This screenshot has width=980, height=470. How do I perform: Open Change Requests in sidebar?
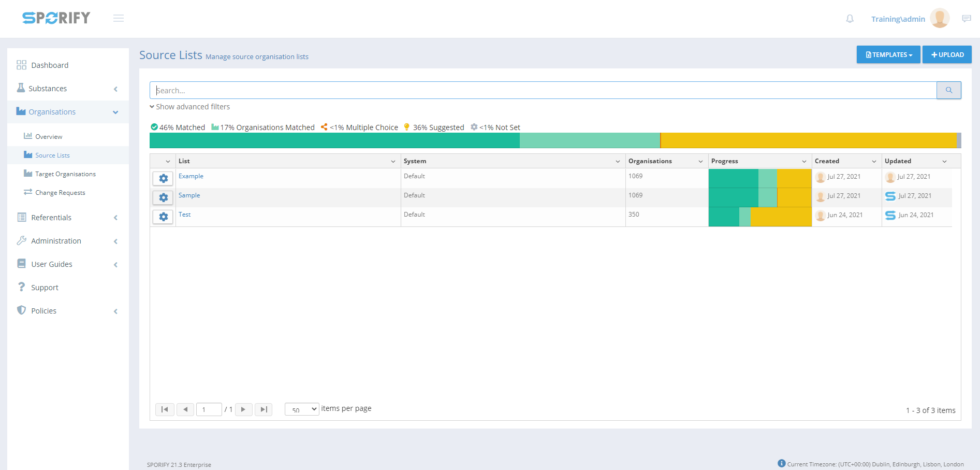tap(60, 193)
